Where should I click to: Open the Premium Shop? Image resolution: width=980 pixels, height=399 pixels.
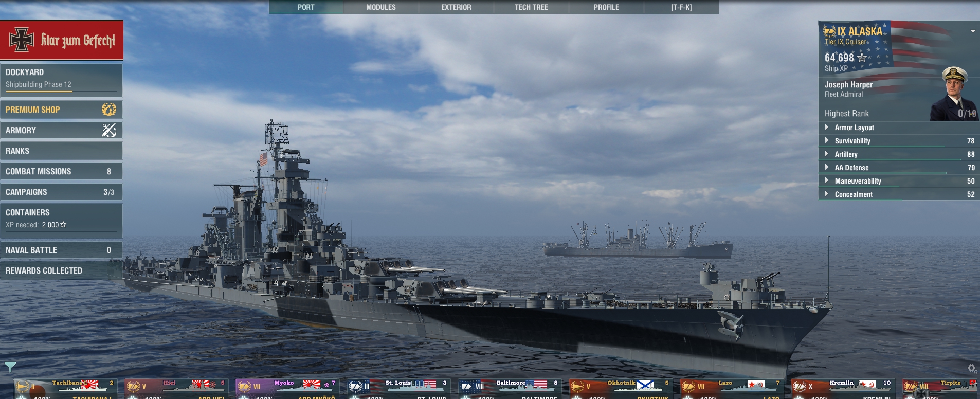coord(62,110)
